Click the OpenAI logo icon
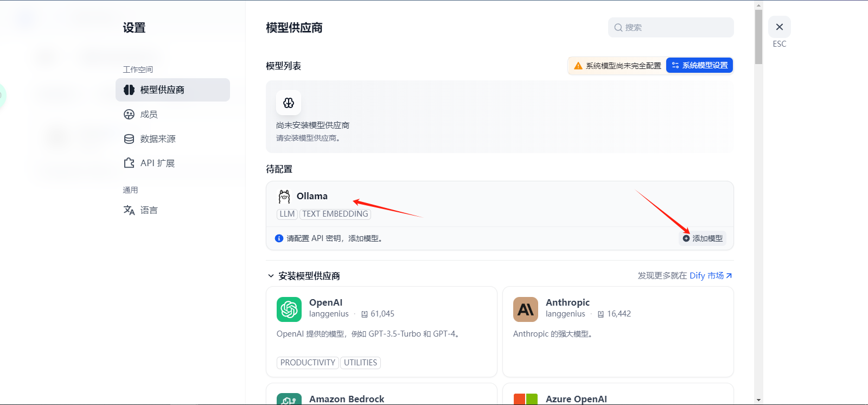This screenshot has width=868, height=405. click(289, 309)
